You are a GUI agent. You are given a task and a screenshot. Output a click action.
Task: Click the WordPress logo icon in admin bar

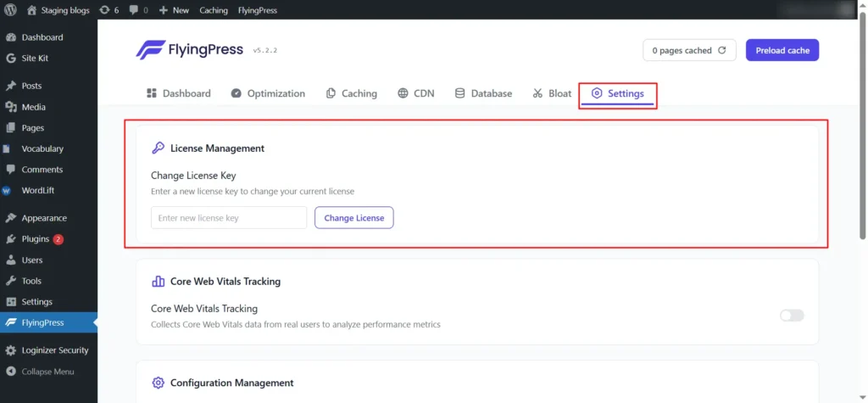pyautogui.click(x=10, y=10)
